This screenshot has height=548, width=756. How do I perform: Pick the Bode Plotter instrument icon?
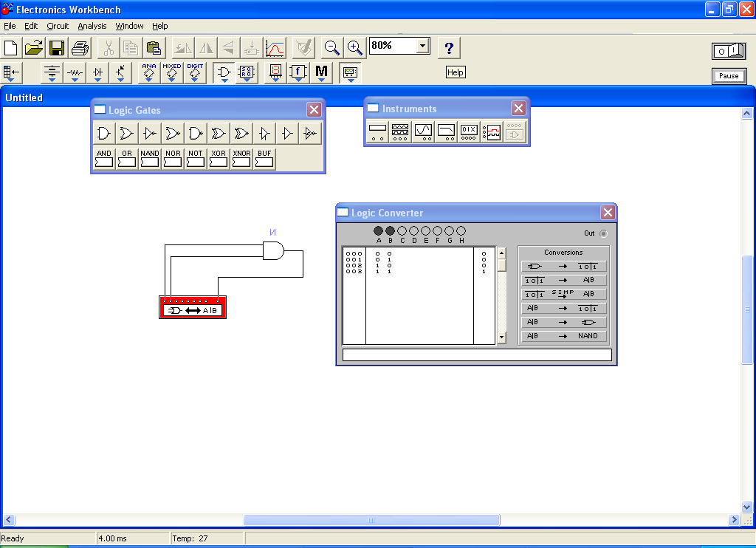pyautogui.click(x=446, y=131)
